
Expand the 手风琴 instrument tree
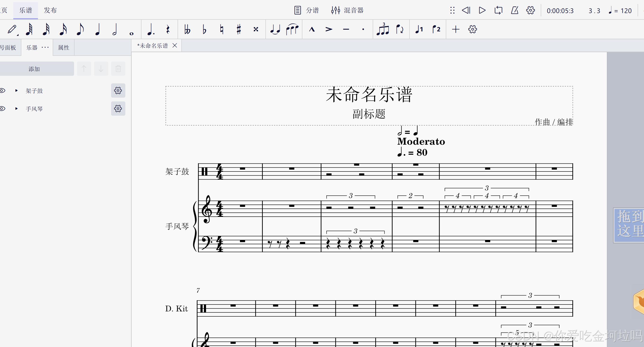click(x=17, y=108)
